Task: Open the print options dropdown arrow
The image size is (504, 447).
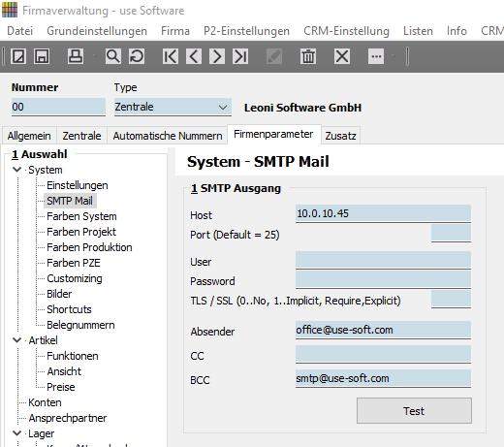Action: pyautogui.click(x=95, y=56)
